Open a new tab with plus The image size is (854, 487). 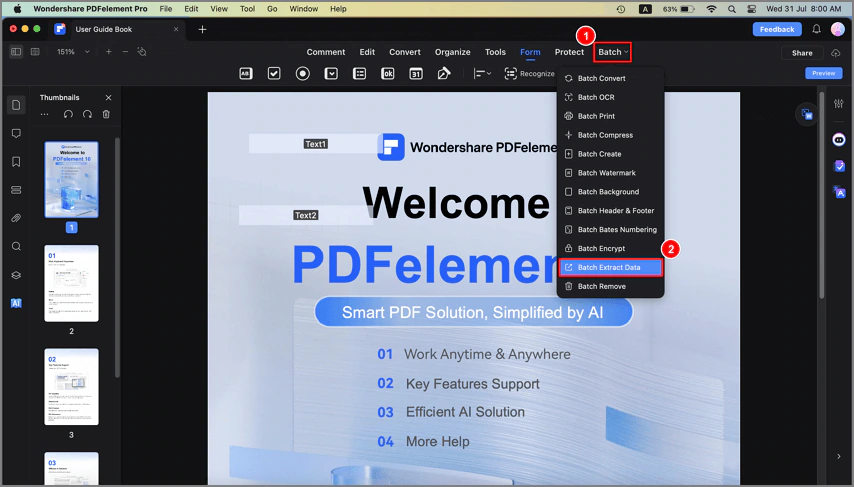pos(202,29)
